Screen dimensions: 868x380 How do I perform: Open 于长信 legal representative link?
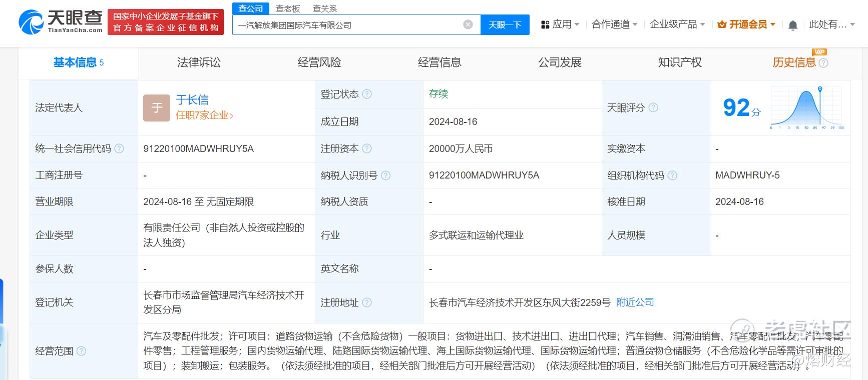(x=192, y=100)
